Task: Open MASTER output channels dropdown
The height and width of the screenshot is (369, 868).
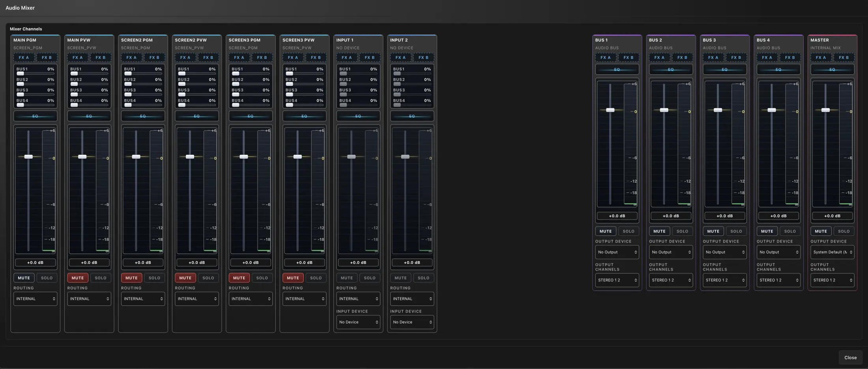Action: pos(832,280)
